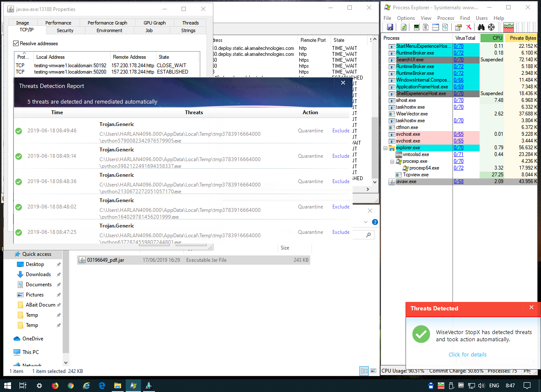Click the Remote Port column header in TCPView
Screen dimensions: 541x392
tap(313, 40)
